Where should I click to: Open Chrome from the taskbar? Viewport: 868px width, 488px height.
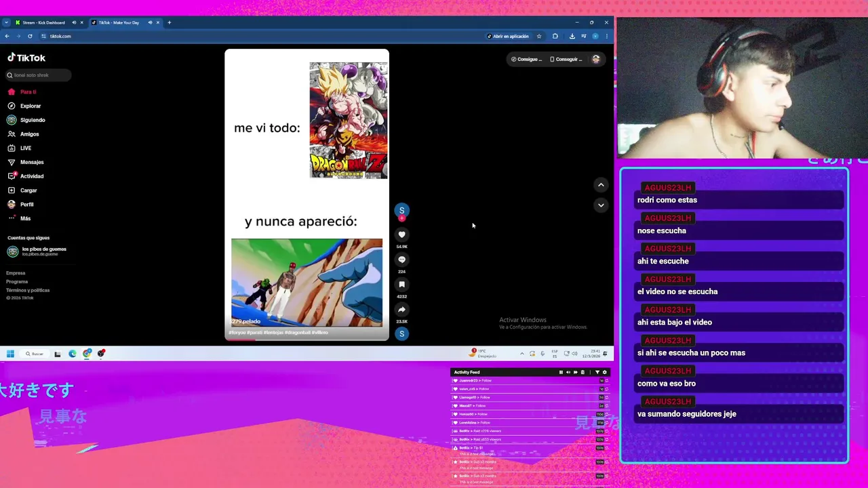pyautogui.click(x=87, y=354)
